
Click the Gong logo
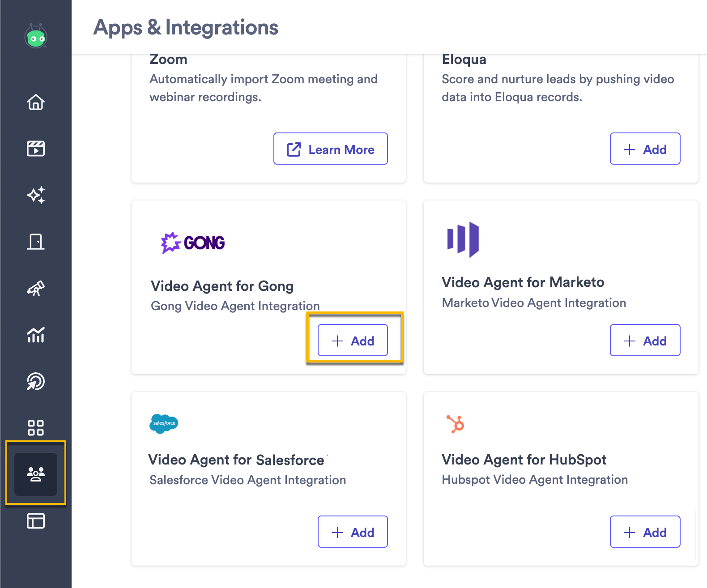193,243
